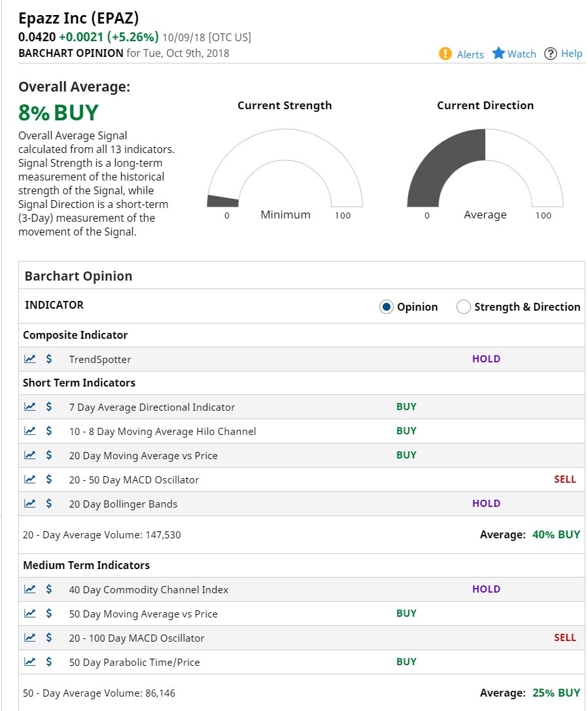The height and width of the screenshot is (711, 588).
Task: Open the Alerts link
Action: tap(470, 54)
